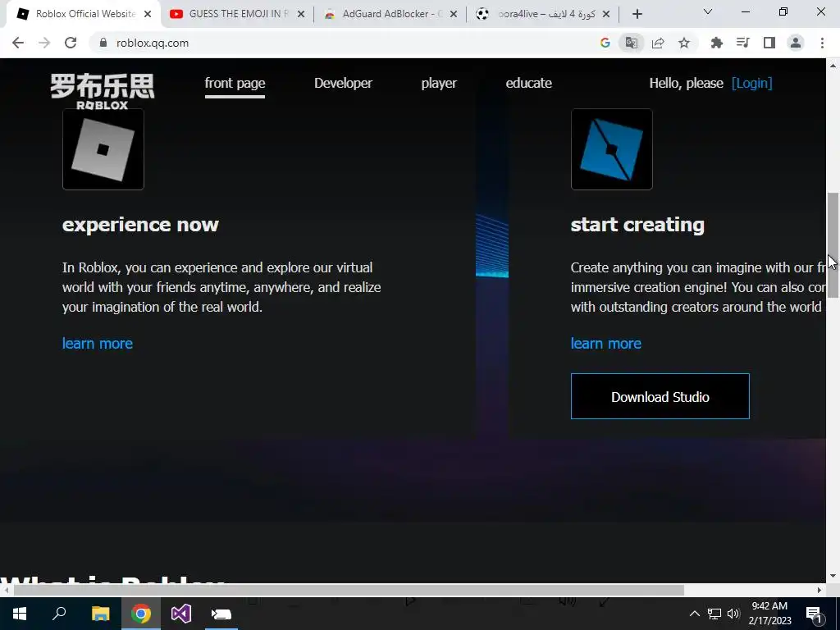Reload the current page
Image resolution: width=840 pixels, height=630 pixels.
[71, 43]
